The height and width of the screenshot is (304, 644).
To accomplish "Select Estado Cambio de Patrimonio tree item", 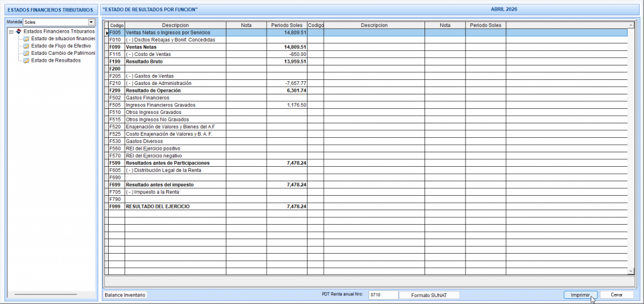I will coord(63,53).
